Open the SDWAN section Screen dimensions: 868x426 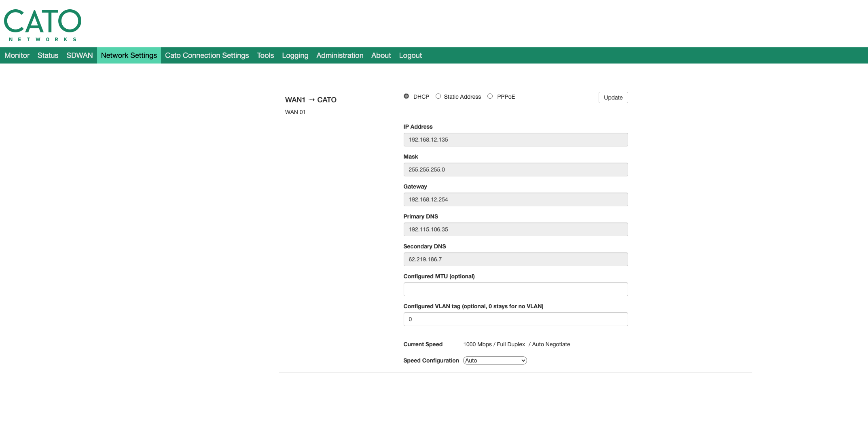coord(80,55)
